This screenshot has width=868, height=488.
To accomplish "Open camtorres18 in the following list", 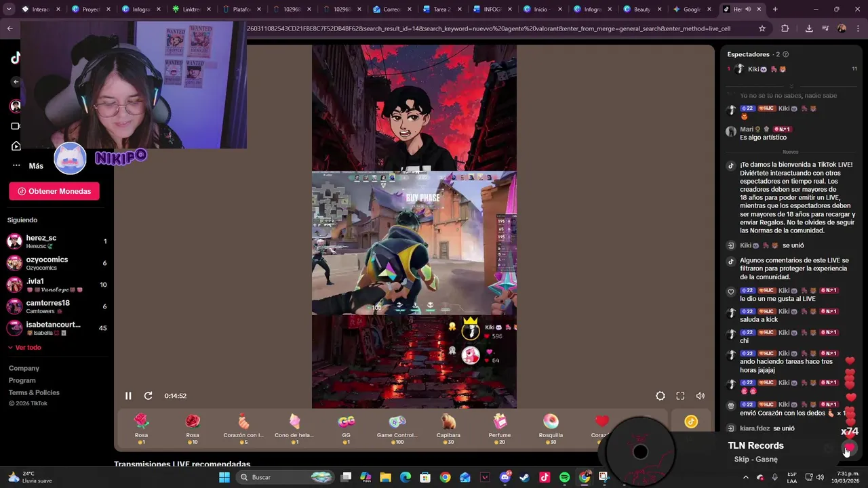I will pos(57,306).
